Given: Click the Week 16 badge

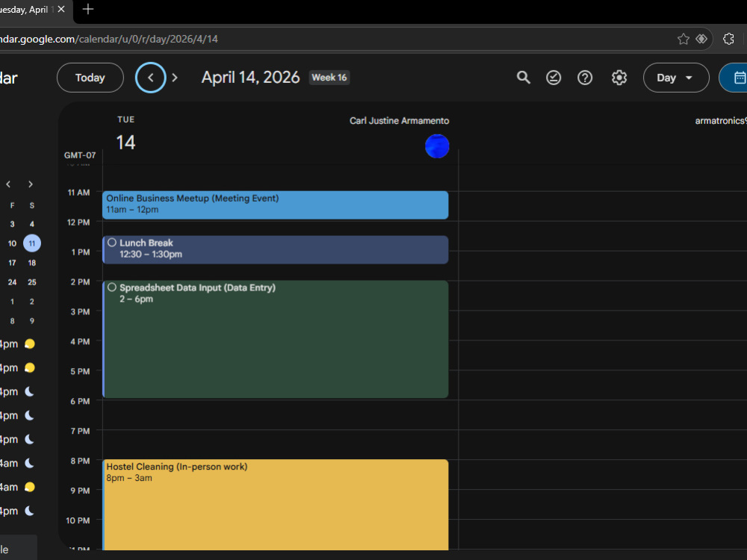Looking at the screenshot, I should tap(329, 78).
